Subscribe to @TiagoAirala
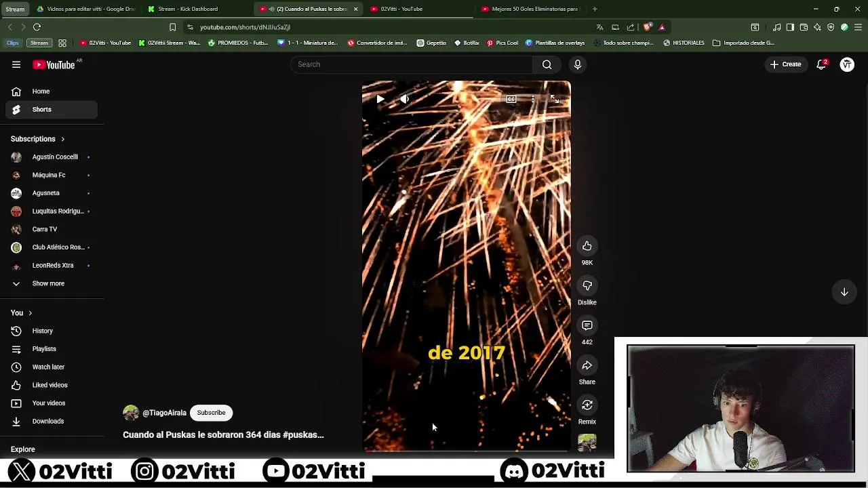 tap(211, 413)
